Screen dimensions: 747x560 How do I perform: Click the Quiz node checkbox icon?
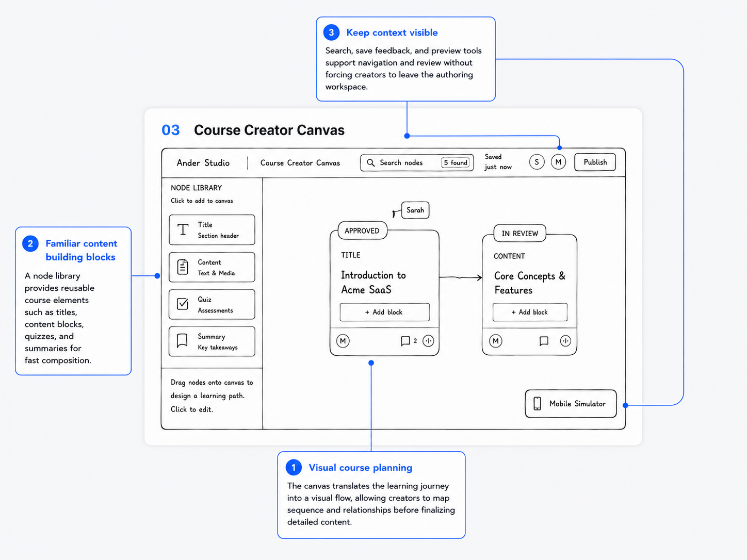coord(183,304)
